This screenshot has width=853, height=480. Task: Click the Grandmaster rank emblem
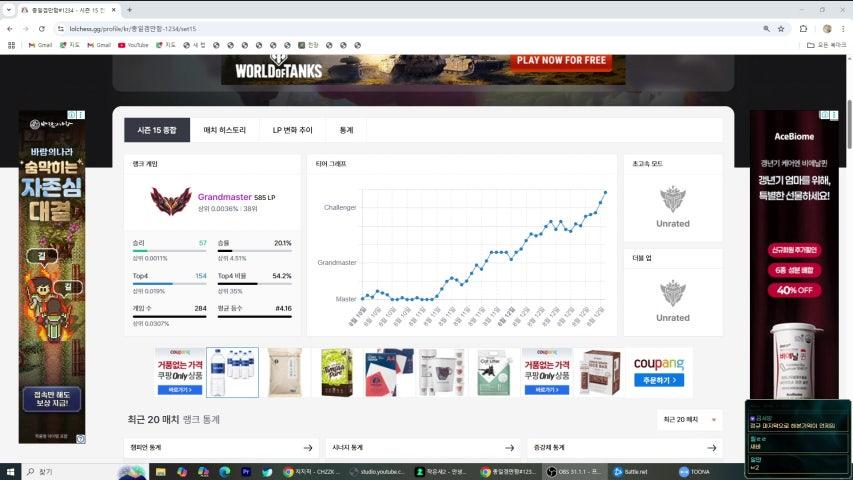click(171, 201)
